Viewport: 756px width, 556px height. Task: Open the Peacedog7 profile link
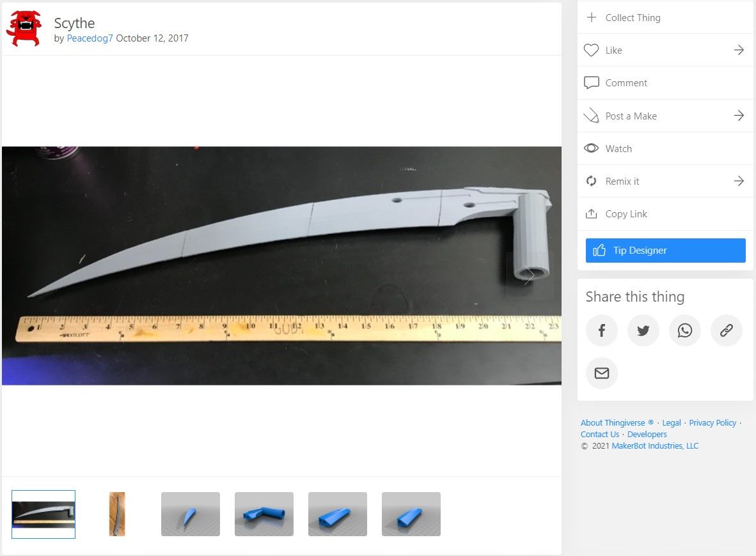[x=90, y=38]
